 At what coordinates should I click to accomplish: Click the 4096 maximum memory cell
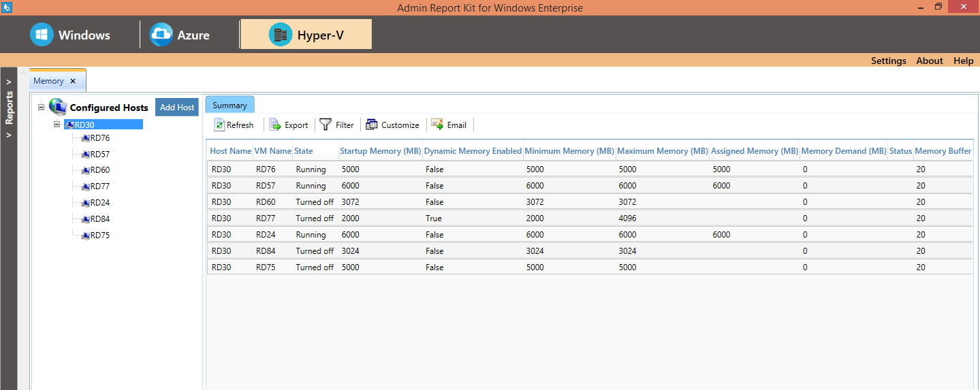click(x=628, y=218)
